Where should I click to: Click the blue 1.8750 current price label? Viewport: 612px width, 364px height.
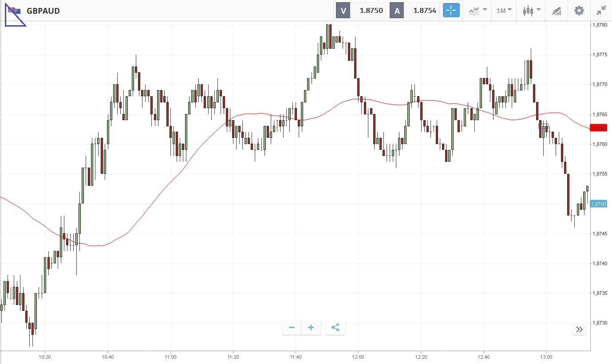coord(598,204)
